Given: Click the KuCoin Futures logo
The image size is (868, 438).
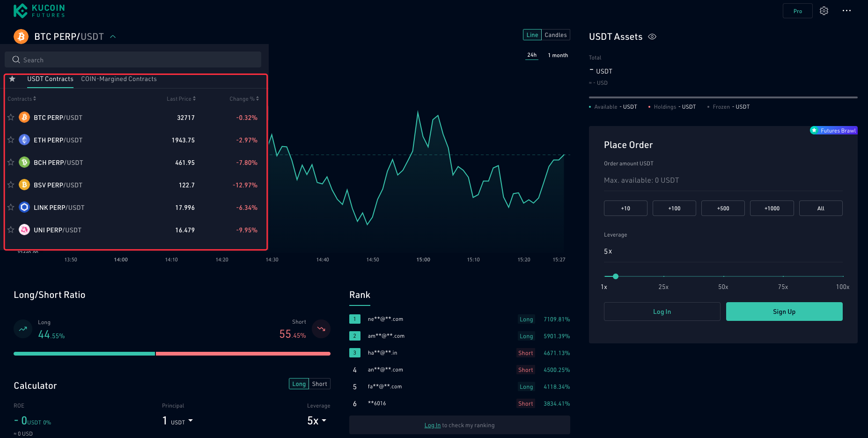Looking at the screenshot, I should (39, 11).
